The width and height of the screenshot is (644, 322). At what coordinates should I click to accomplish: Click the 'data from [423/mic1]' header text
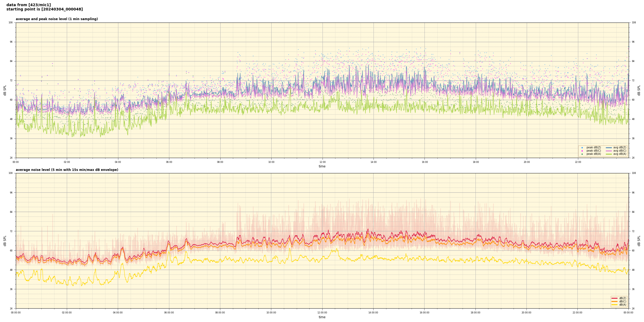pyautogui.click(x=28, y=5)
